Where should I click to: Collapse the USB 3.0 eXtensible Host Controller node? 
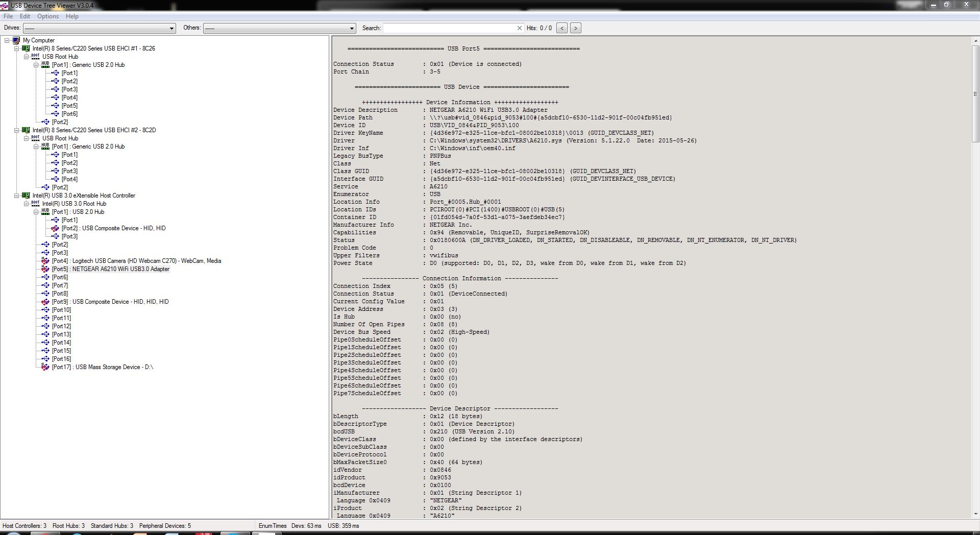point(16,196)
